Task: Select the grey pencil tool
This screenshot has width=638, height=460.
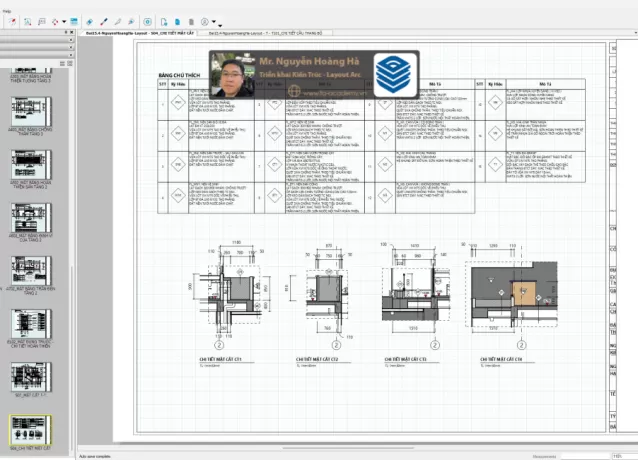Action: pos(118,22)
